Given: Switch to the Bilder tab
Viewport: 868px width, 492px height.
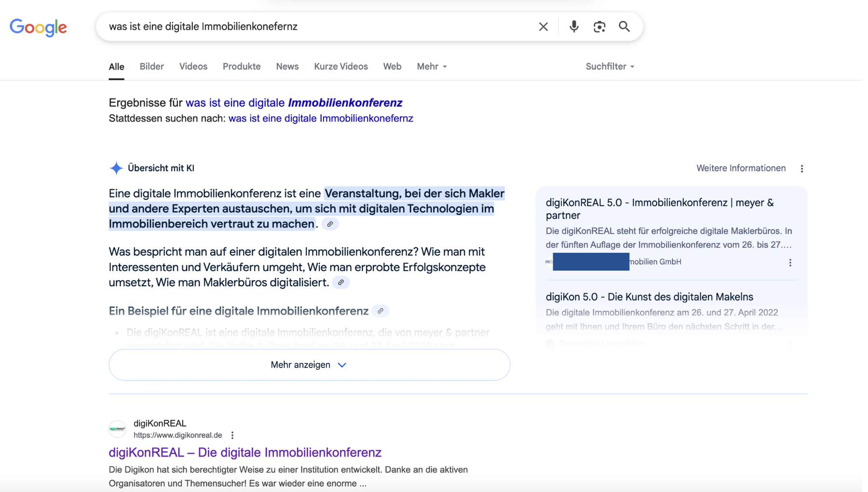Looking at the screenshot, I should pos(151,67).
